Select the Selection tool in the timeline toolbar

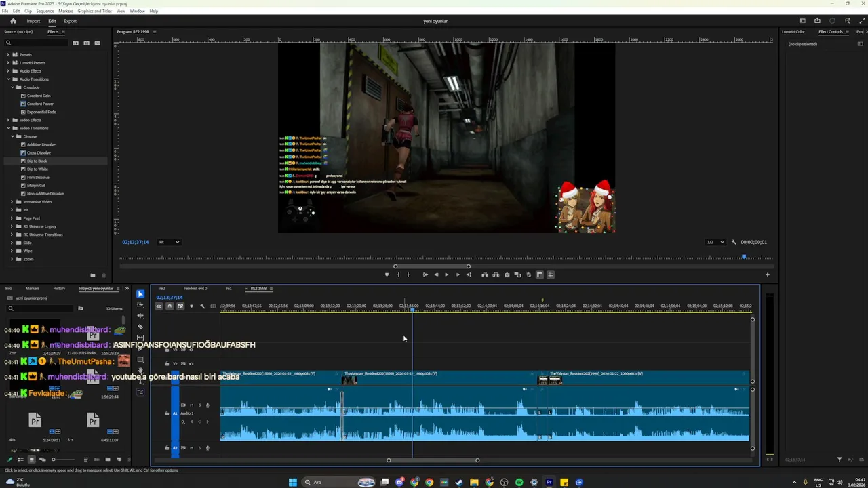click(x=140, y=294)
